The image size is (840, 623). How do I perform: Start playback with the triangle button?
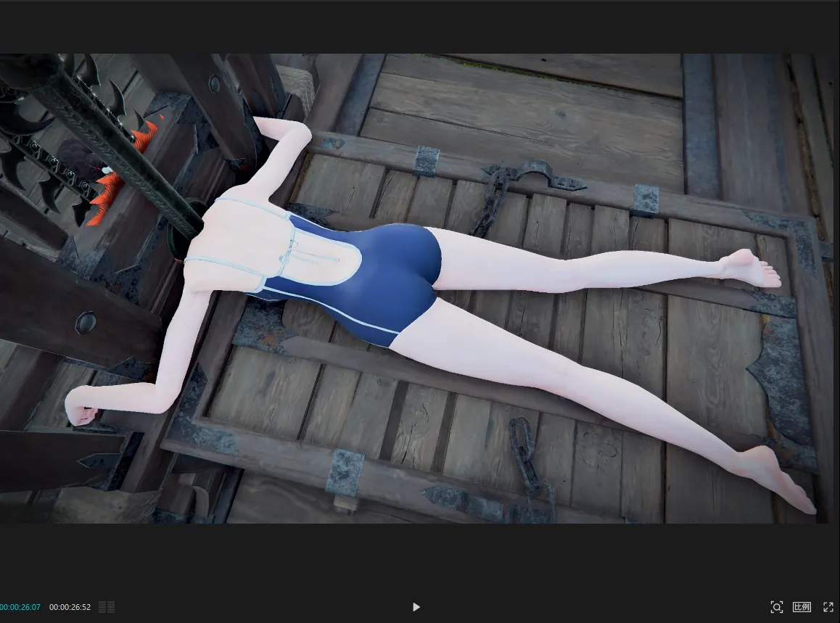click(416, 607)
